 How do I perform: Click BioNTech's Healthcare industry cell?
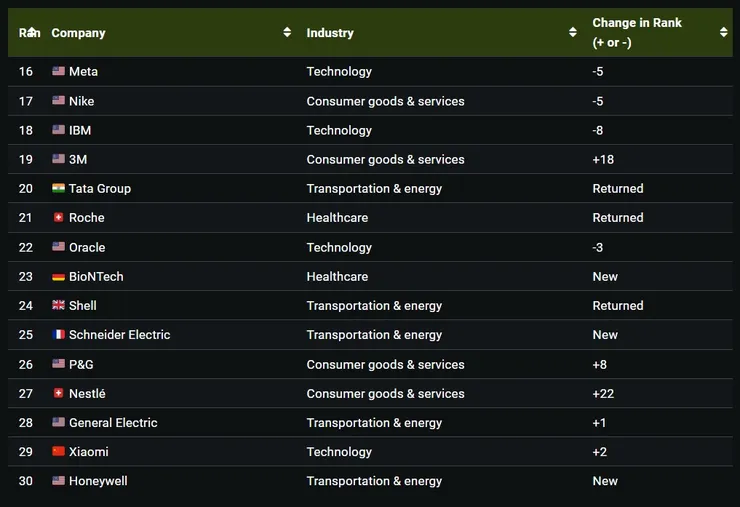[x=337, y=277]
